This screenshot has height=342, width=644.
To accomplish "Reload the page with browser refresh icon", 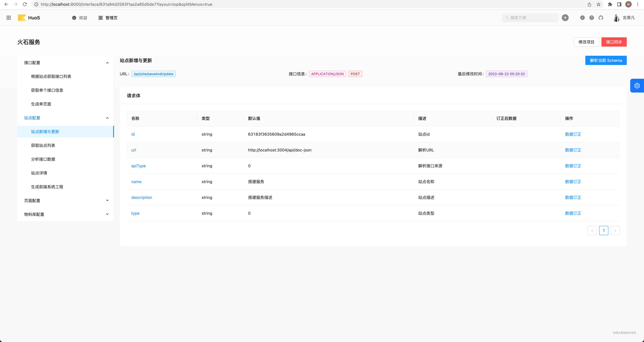I will point(24,4).
